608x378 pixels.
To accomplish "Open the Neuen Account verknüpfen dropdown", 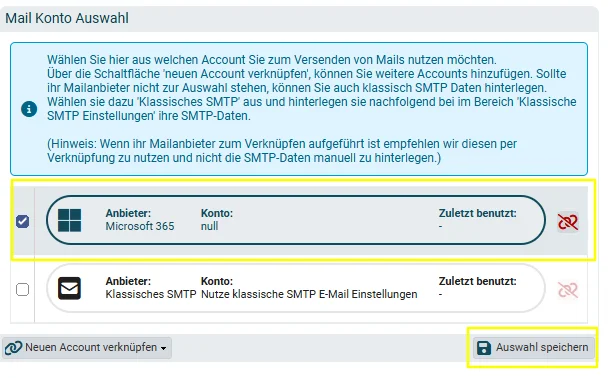I will click(87, 347).
